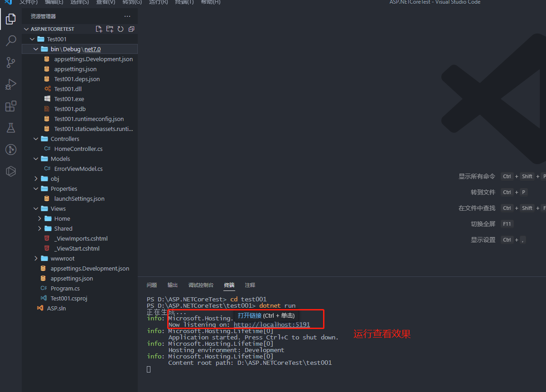Expand the Shared folder under Views
The image size is (546, 392).
39,228
